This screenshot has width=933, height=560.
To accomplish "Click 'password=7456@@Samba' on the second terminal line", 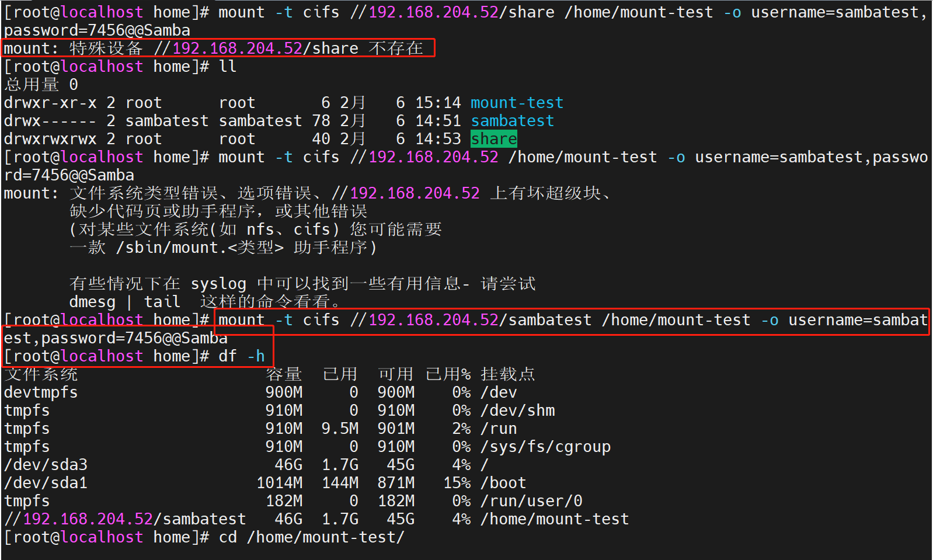I will click(x=97, y=30).
